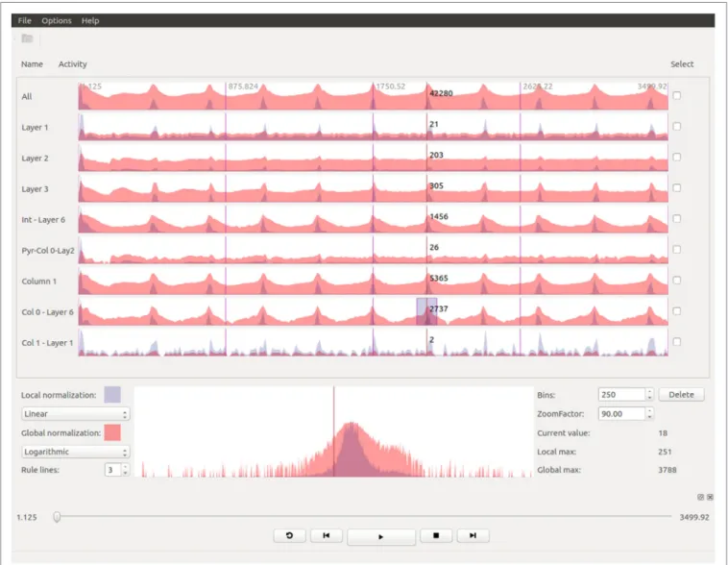The width and height of the screenshot is (728, 565).
Task: Stop playback with the stop button
Action: click(x=436, y=535)
